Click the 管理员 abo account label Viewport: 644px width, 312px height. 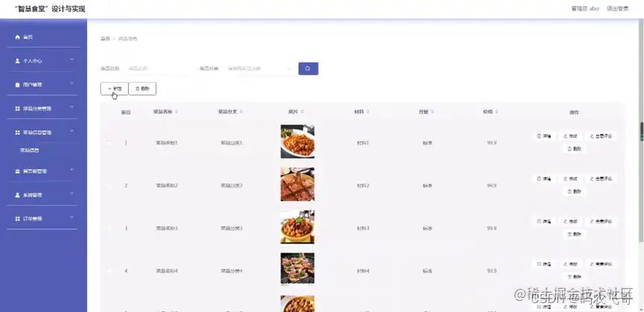click(585, 9)
